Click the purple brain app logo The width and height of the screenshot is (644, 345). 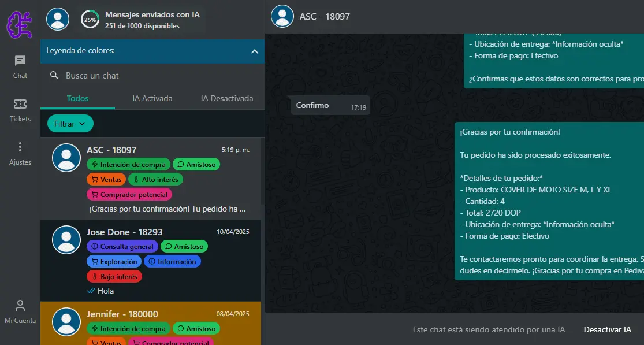point(19,24)
